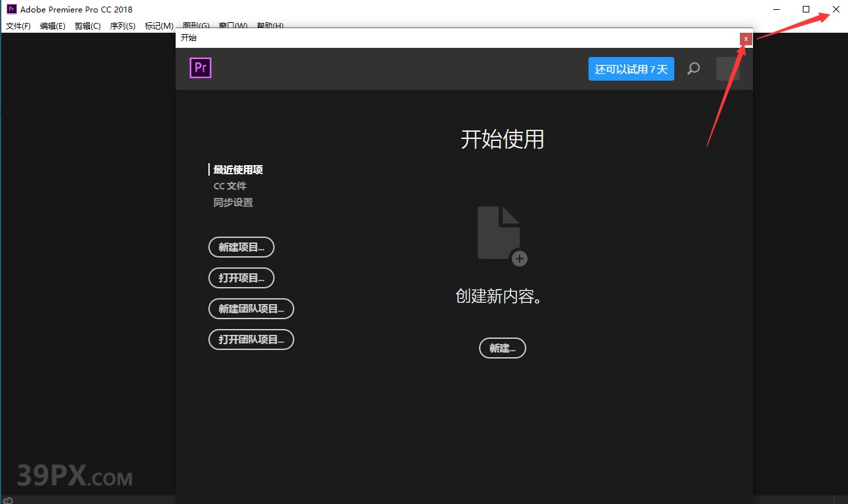Click 打开项目 to open a project
848x504 pixels.
[x=241, y=278]
